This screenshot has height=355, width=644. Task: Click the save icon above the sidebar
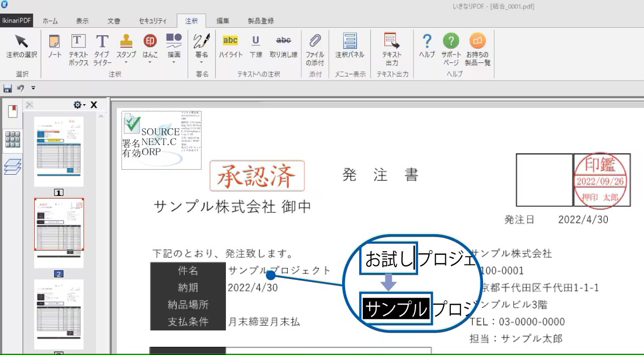[7, 88]
